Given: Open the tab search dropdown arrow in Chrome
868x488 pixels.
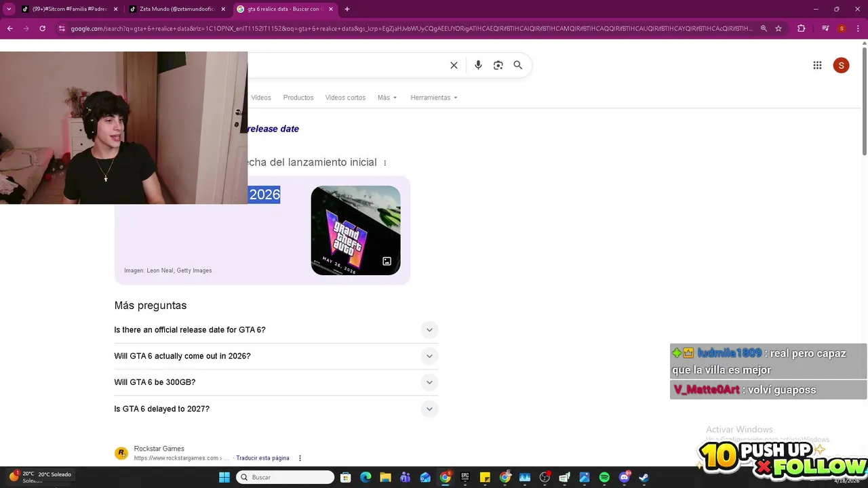Looking at the screenshot, I should click(9, 9).
